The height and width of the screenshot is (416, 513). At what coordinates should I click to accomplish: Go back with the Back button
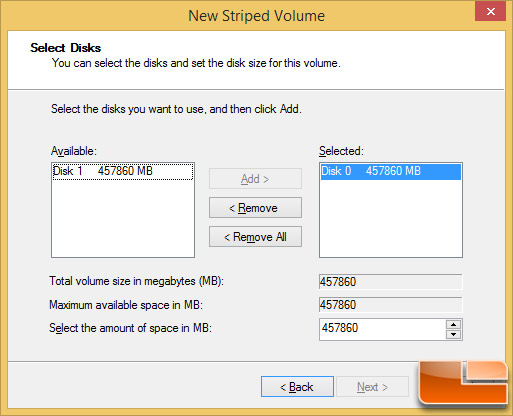pyautogui.click(x=297, y=387)
